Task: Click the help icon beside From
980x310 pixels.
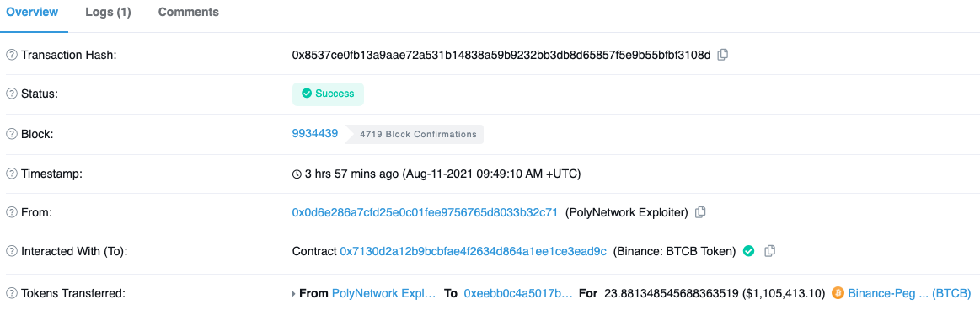Action: pos(11,212)
